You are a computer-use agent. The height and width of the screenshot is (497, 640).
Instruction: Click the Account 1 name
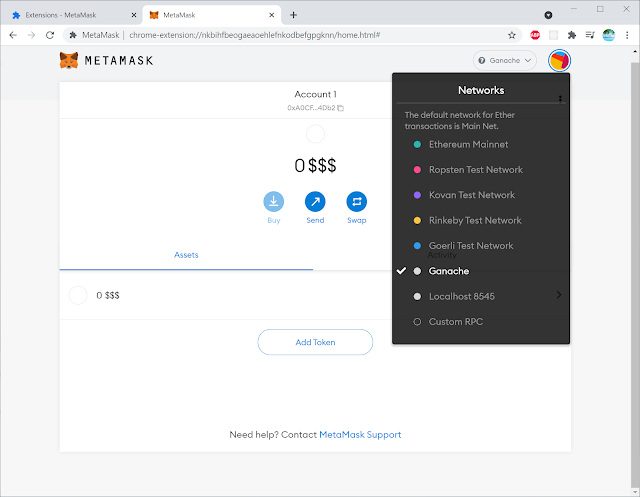pyautogui.click(x=315, y=94)
